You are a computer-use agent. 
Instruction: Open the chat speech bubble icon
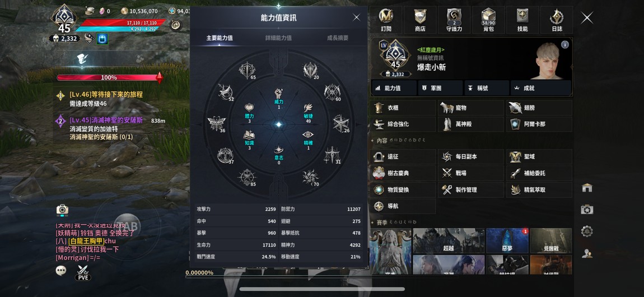[61, 270]
